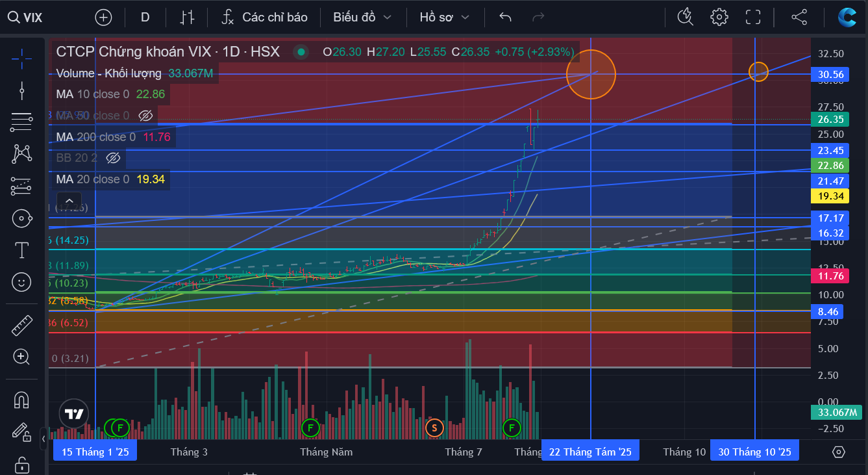Choose the chart patterns tool
This screenshot has height=475, width=868.
pyautogui.click(x=21, y=153)
